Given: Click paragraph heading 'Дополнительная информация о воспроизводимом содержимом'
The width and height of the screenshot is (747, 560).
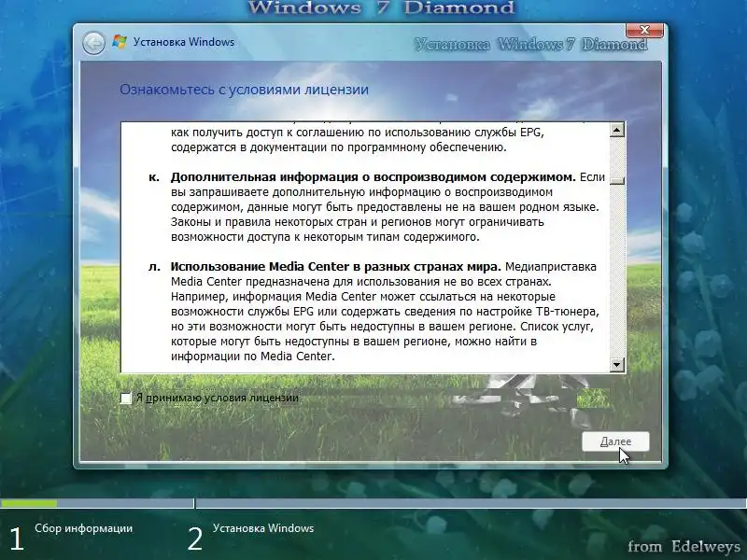Looking at the screenshot, I should (373, 177).
